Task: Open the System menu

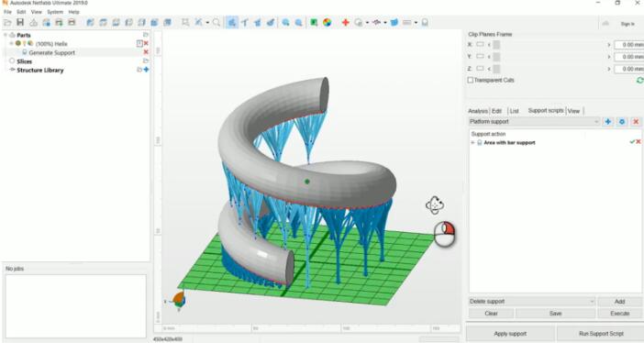Action: click(55, 12)
